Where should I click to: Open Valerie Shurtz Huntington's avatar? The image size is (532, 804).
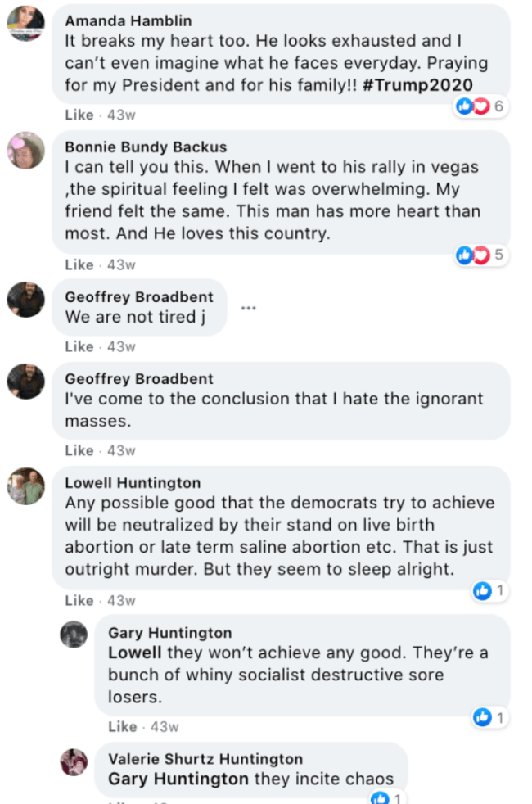pos(74,761)
